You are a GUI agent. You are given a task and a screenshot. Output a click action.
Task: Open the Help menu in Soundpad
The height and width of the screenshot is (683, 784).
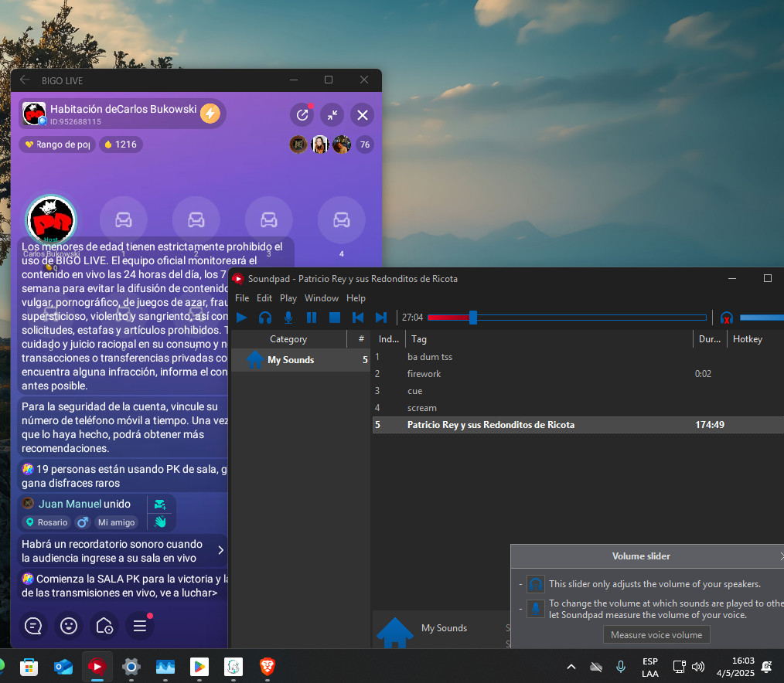(356, 297)
